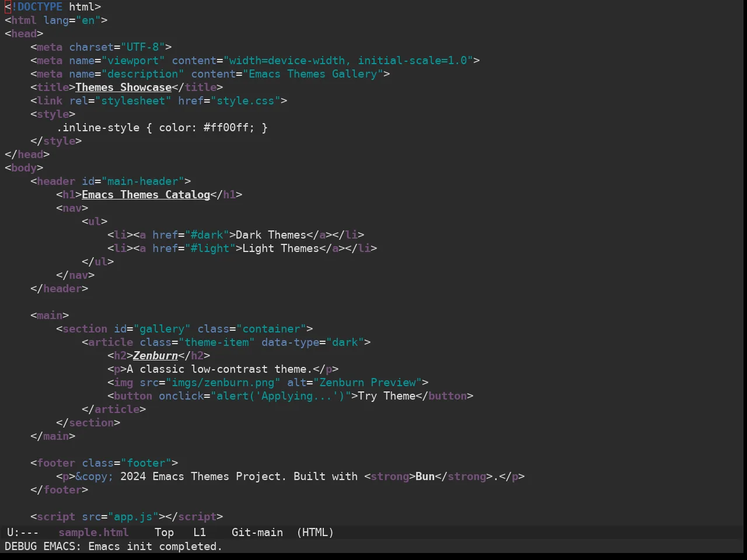
Task: Click the closing </head> tag
Action: pyautogui.click(x=27, y=155)
